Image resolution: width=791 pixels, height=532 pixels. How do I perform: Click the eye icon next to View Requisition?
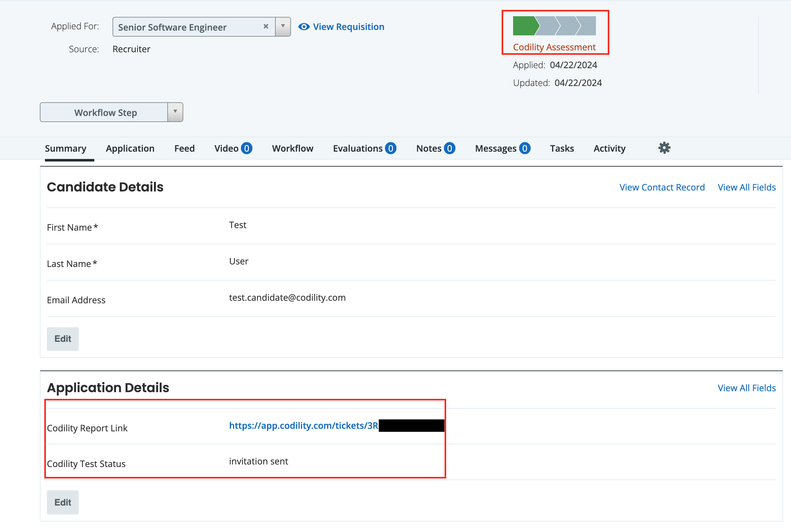pyautogui.click(x=304, y=26)
